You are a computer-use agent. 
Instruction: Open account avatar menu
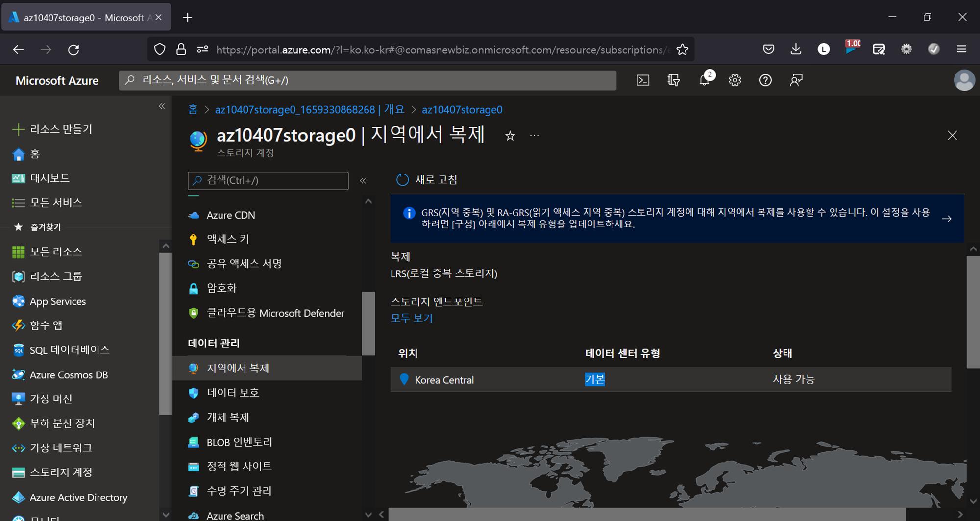[964, 80]
